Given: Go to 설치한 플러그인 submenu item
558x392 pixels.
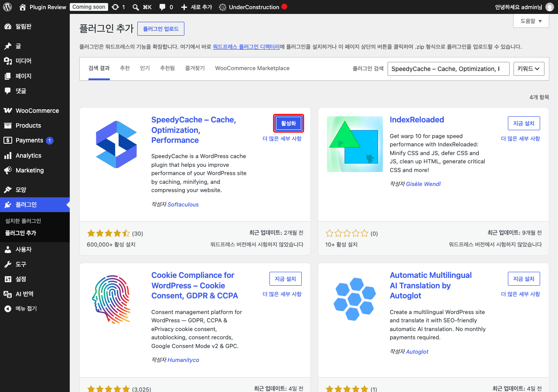Looking at the screenshot, I should pos(23,221).
